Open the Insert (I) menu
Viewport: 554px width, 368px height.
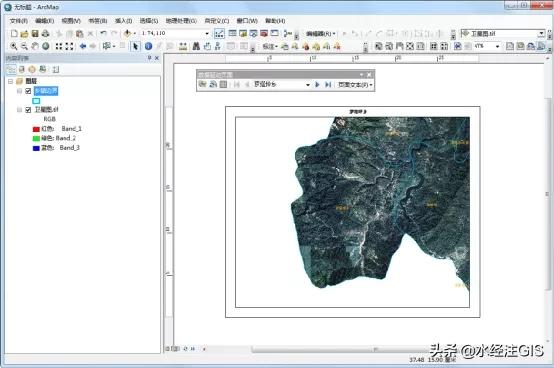coord(124,21)
